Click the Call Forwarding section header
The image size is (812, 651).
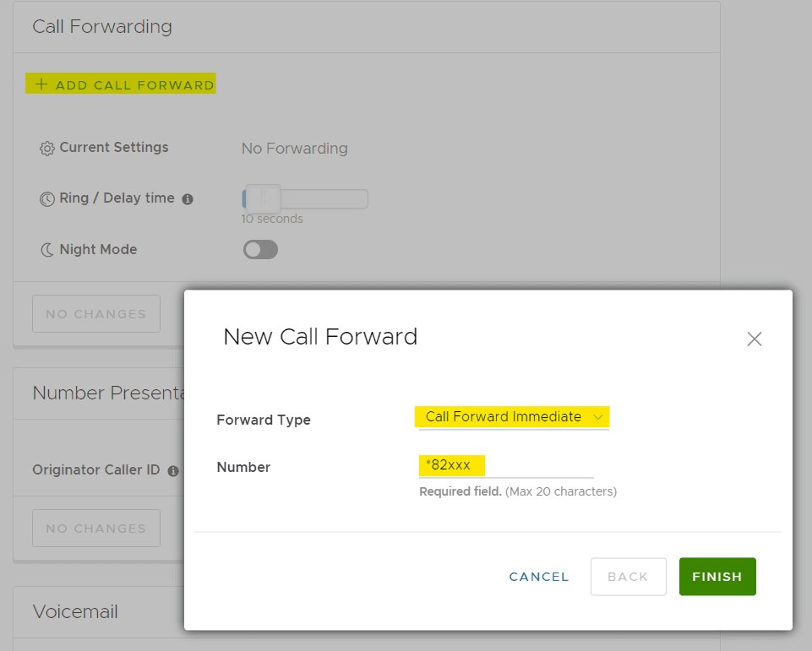(102, 27)
